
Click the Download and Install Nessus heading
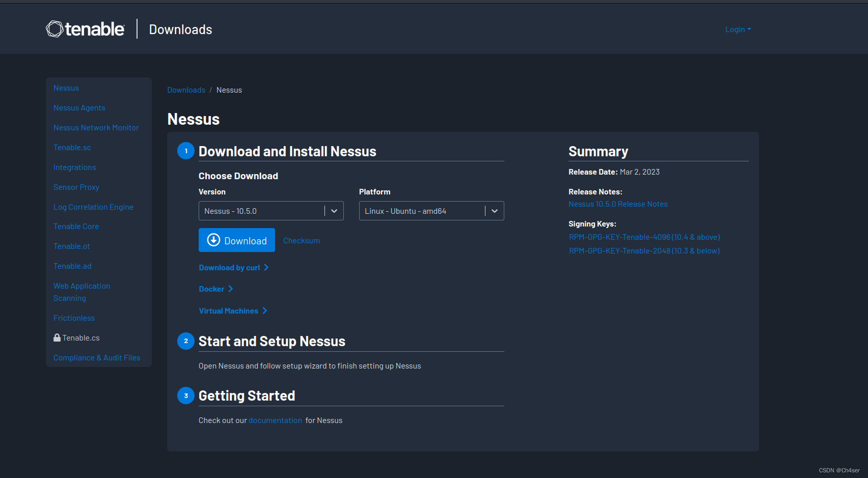287,151
